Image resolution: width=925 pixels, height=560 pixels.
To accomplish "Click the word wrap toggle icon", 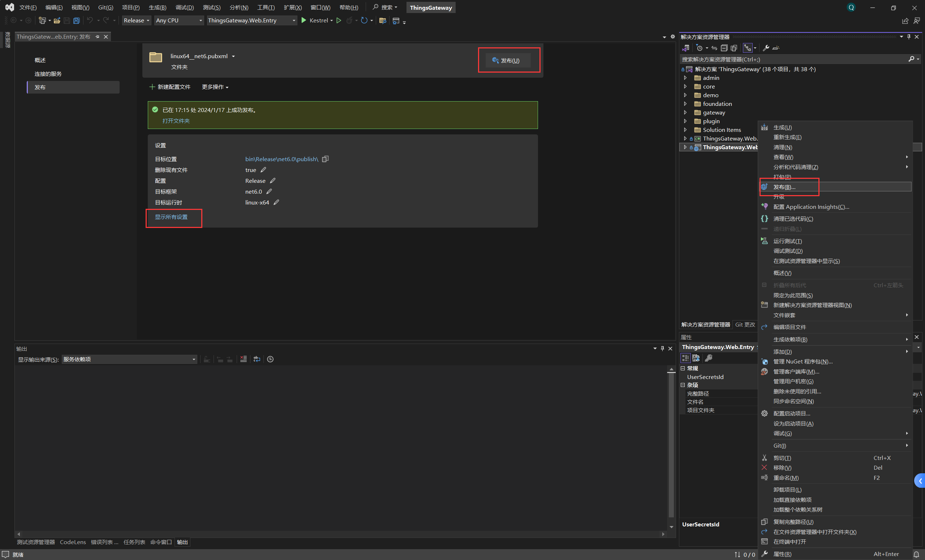I will pos(257,359).
